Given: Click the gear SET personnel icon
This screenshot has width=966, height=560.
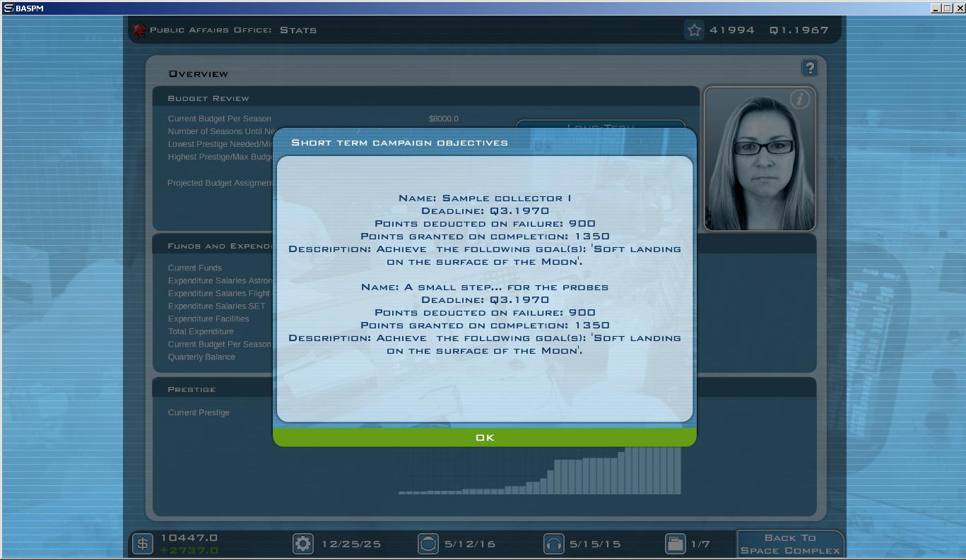Looking at the screenshot, I should [x=303, y=544].
